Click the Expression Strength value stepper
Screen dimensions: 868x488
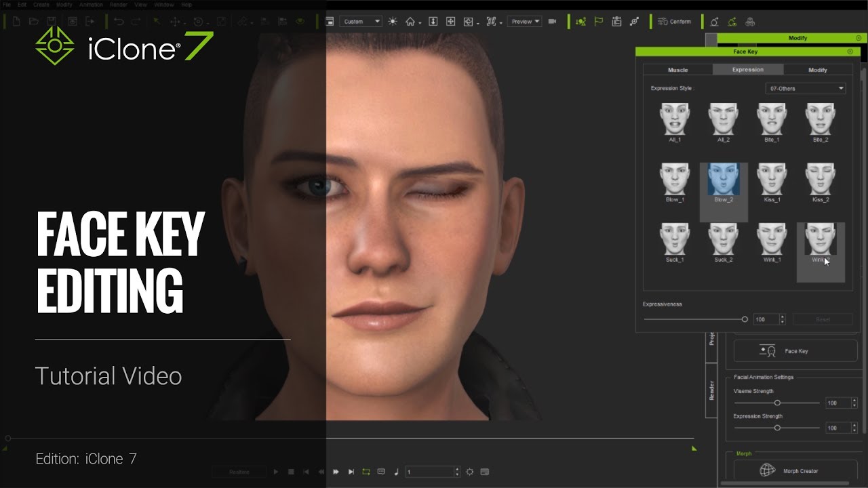pos(854,428)
